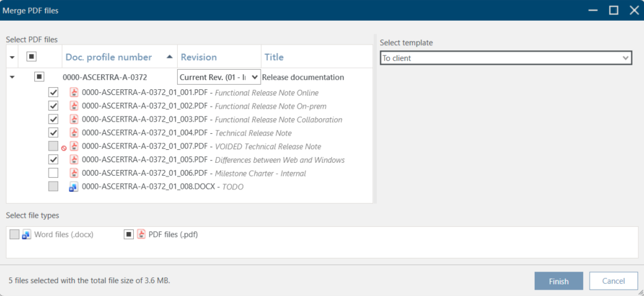Click PDF icon of Milestone Charter file
The height and width of the screenshot is (296, 644).
coord(74,173)
